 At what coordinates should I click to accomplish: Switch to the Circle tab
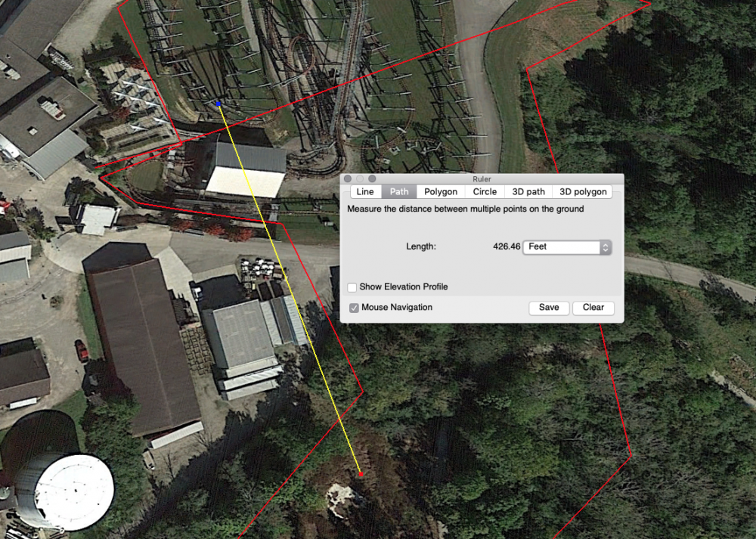click(485, 192)
